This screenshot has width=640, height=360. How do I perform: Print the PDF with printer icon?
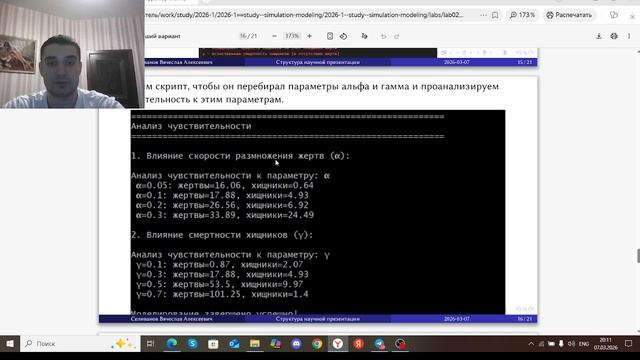pyautogui.click(x=614, y=36)
